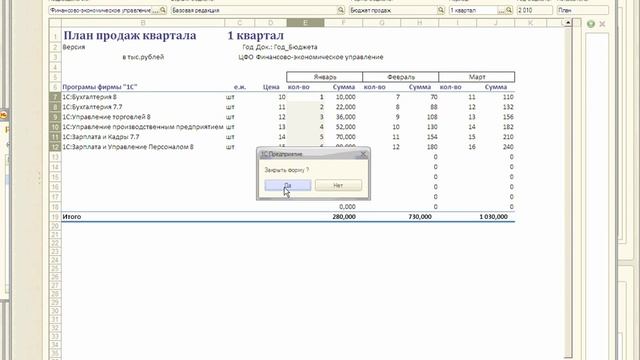Click the green confirm icon beside spreadsheet

click(590, 24)
